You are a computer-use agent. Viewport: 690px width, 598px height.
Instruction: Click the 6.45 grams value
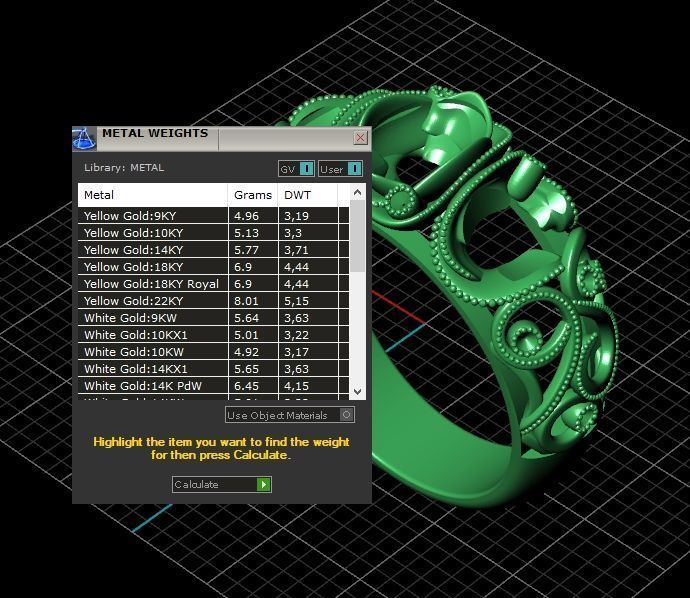tap(246, 386)
